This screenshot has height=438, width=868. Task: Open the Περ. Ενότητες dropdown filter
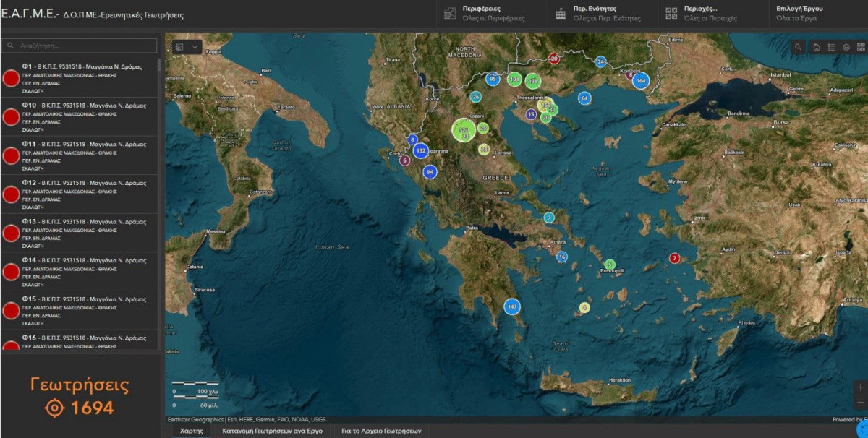point(602,14)
